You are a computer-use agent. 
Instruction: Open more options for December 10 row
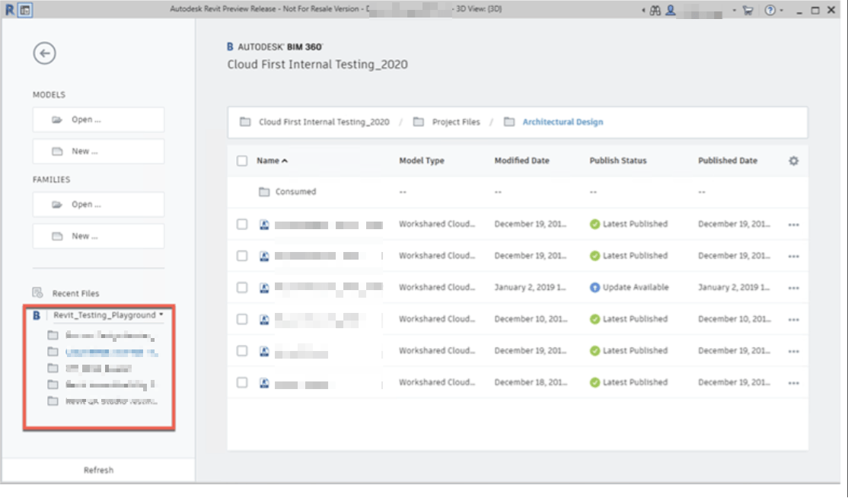(793, 320)
